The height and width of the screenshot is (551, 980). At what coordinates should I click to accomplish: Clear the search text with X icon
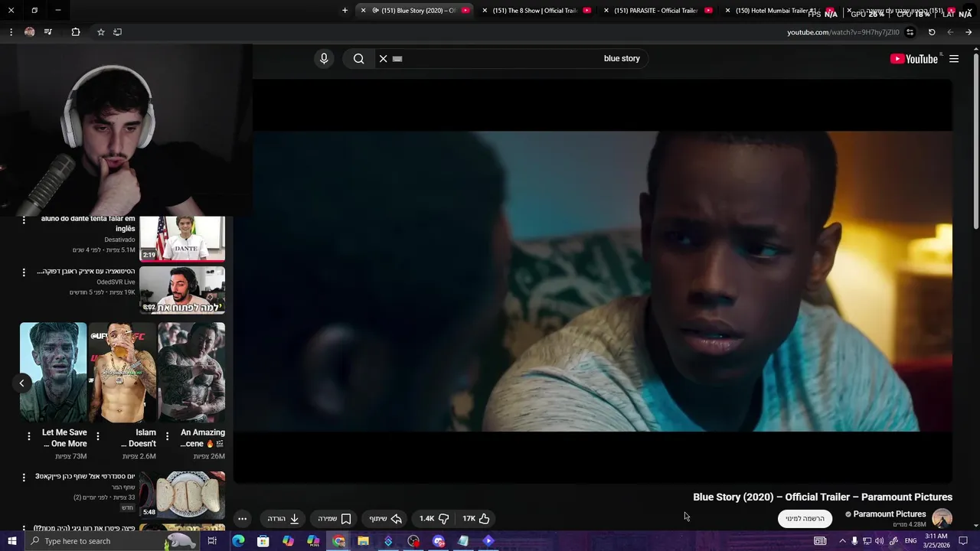point(384,59)
